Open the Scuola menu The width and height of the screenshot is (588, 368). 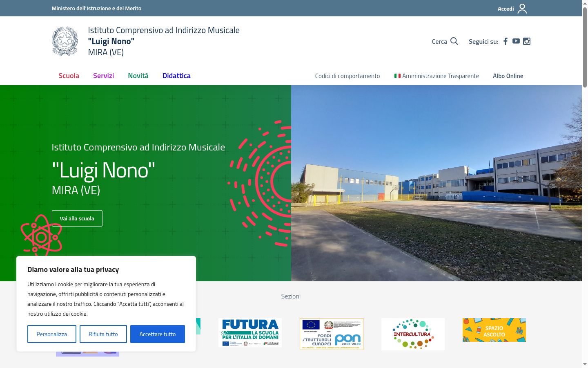(x=69, y=76)
